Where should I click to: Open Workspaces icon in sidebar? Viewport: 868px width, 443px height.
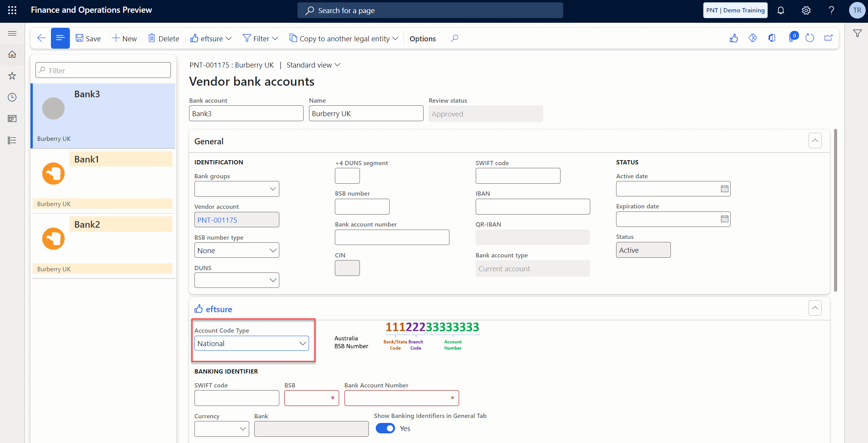pos(12,119)
